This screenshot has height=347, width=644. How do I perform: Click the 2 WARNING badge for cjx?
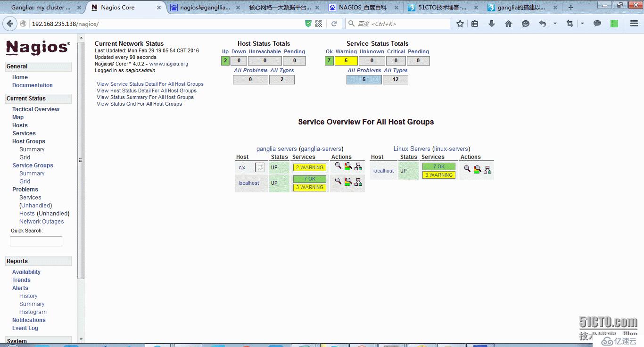[310, 167]
